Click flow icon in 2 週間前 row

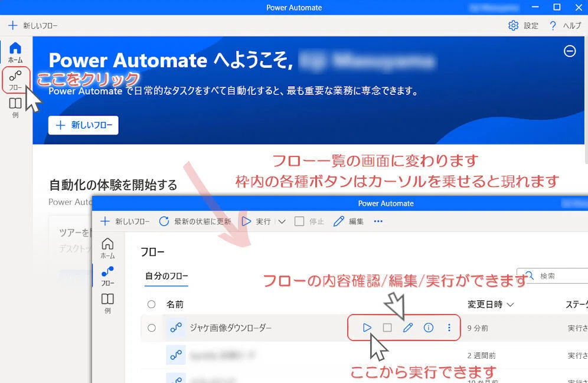(176, 355)
